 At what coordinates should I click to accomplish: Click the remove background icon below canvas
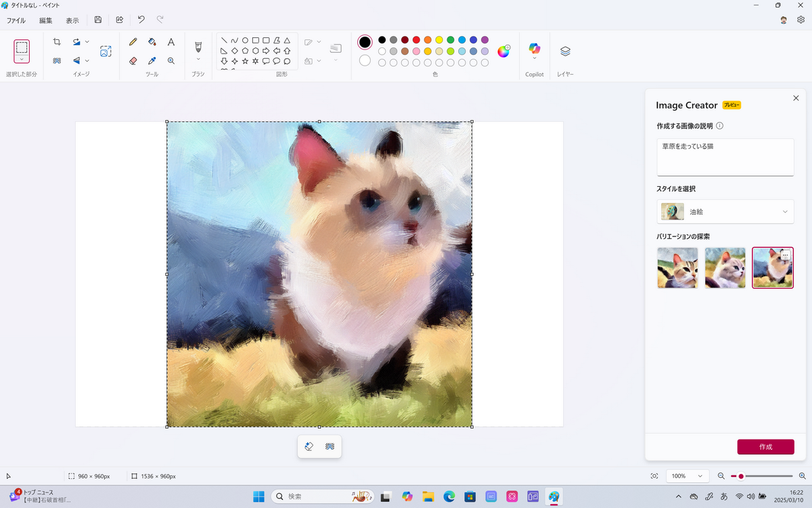[330, 446]
